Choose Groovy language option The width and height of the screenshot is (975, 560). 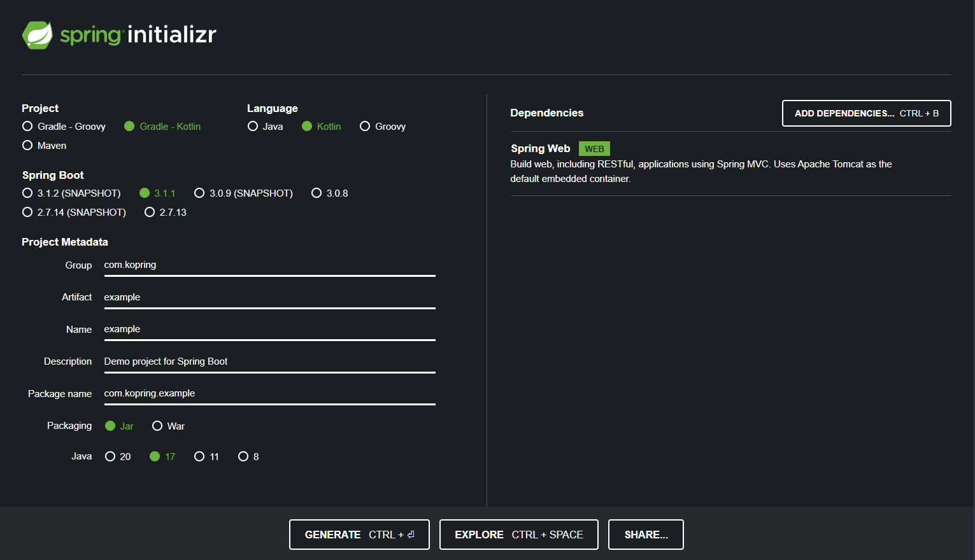click(383, 127)
